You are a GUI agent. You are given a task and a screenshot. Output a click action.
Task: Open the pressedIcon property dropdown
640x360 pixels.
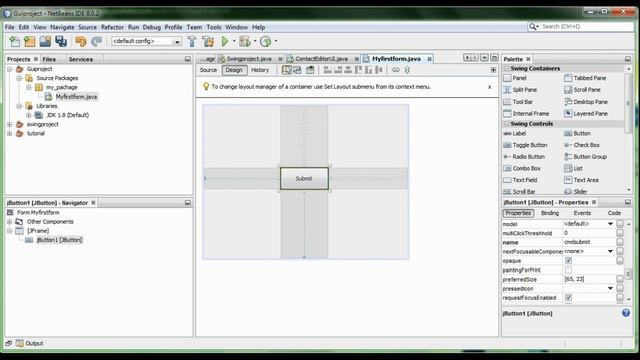610,288
